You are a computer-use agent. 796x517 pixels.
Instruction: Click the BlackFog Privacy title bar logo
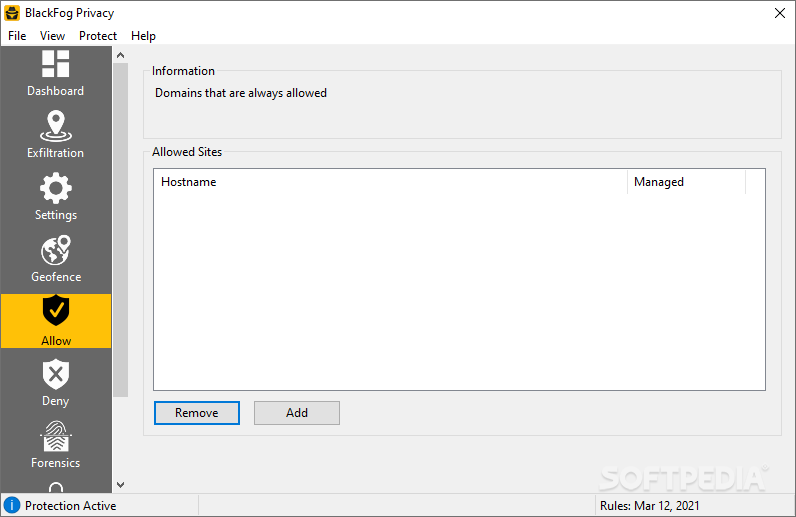(12, 13)
